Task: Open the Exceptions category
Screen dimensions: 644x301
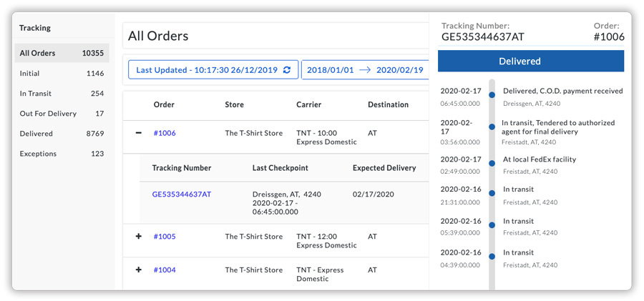Action: (x=62, y=154)
